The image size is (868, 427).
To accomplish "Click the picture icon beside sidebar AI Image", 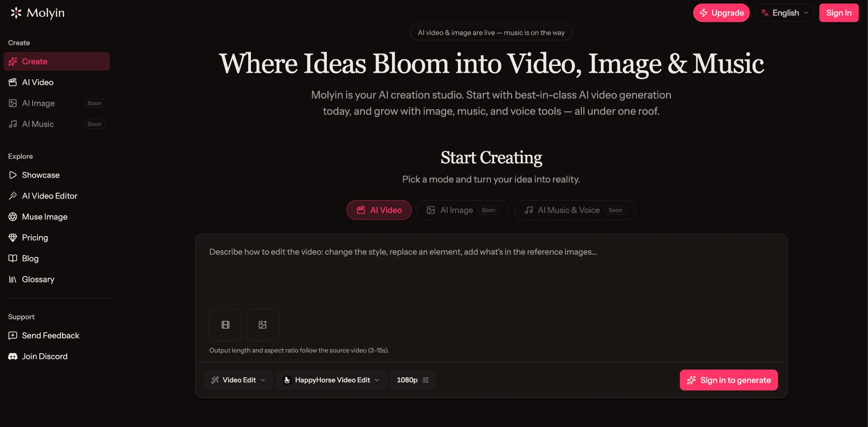I will 13,103.
